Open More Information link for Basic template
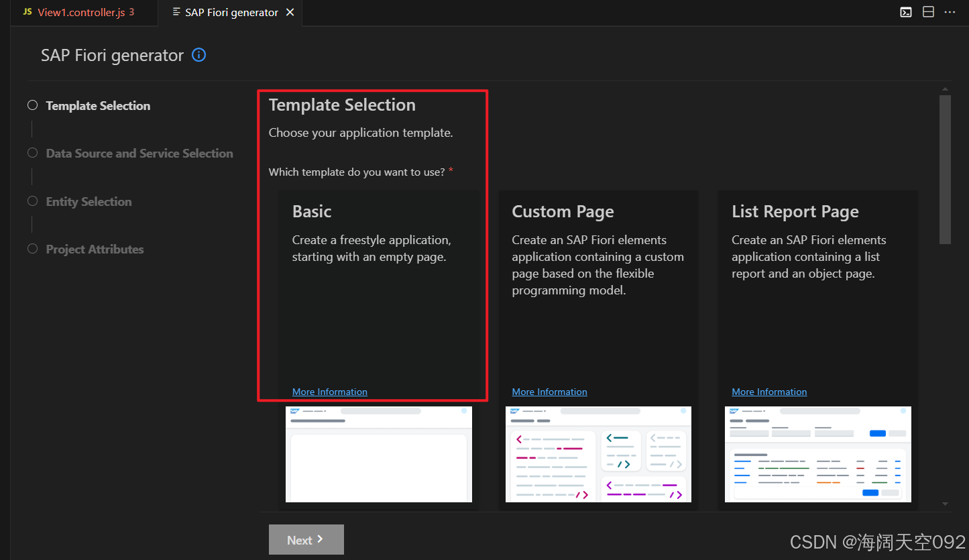Viewport: 969px width, 560px height. [330, 392]
